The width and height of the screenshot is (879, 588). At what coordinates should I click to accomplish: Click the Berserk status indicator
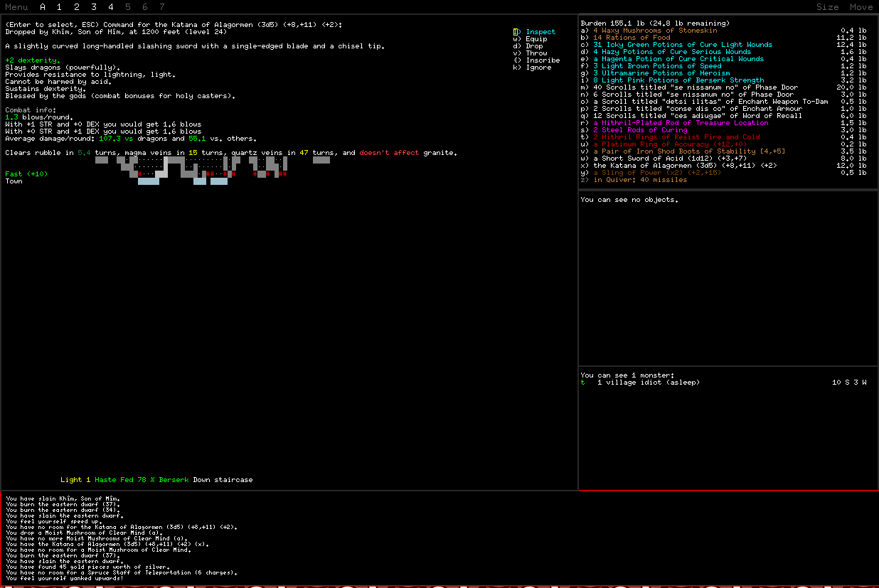point(174,480)
